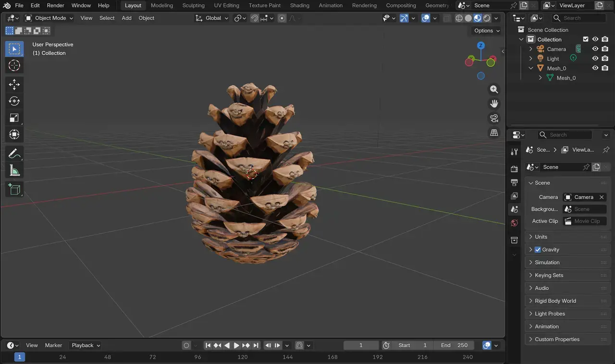Open the Playback dropdown
The image size is (615, 364).
(x=86, y=345)
